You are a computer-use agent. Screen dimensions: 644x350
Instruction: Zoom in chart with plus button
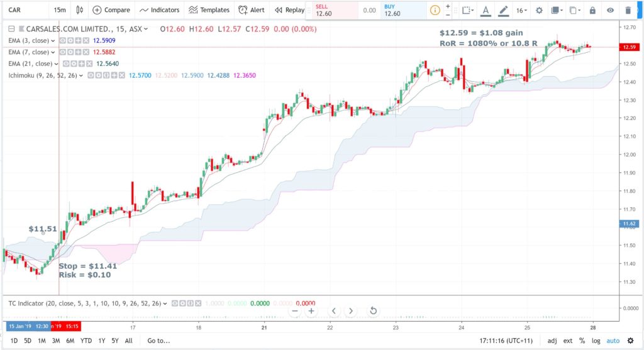click(x=311, y=310)
